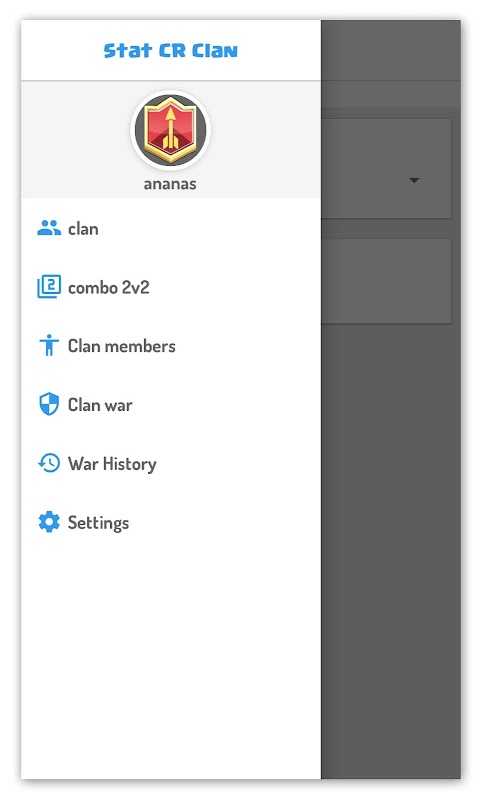Click the dimmed lower card behind drawer
This screenshot has height=800, width=482.
click(x=386, y=281)
